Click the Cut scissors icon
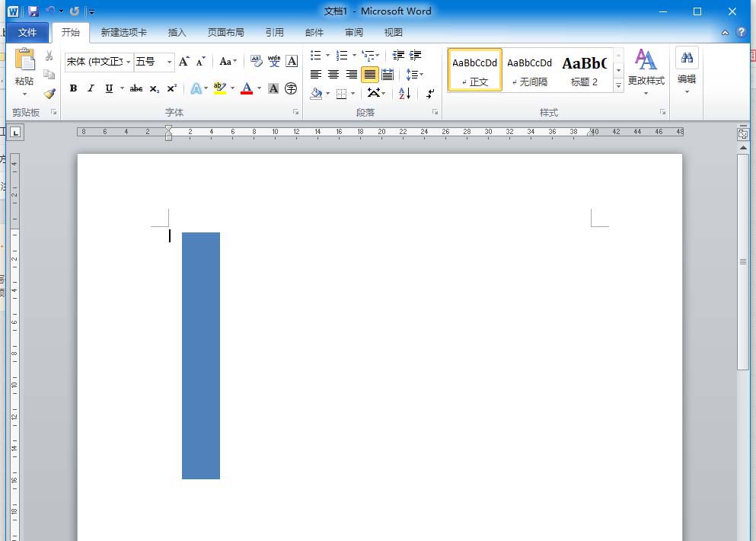This screenshot has height=541, width=756. [x=49, y=56]
